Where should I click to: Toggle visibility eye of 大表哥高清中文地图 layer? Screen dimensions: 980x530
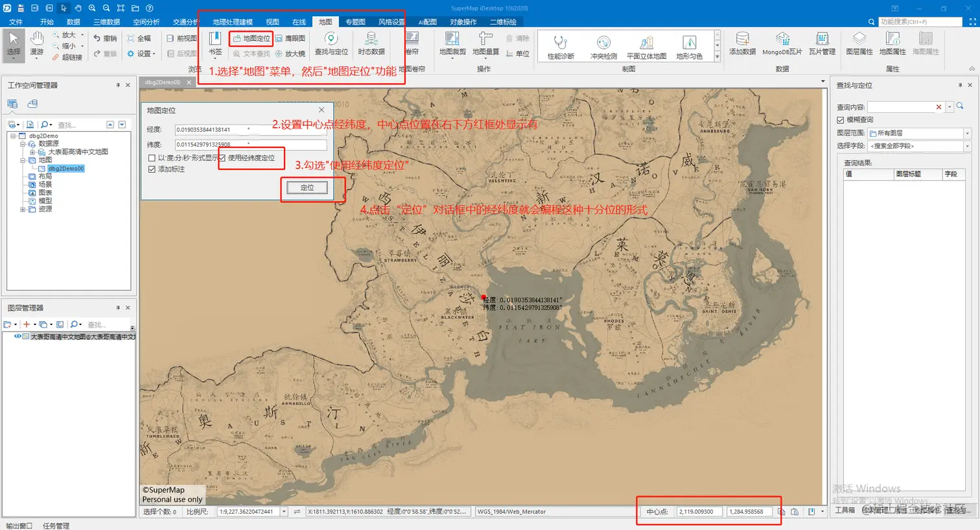pyautogui.click(x=18, y=337)
